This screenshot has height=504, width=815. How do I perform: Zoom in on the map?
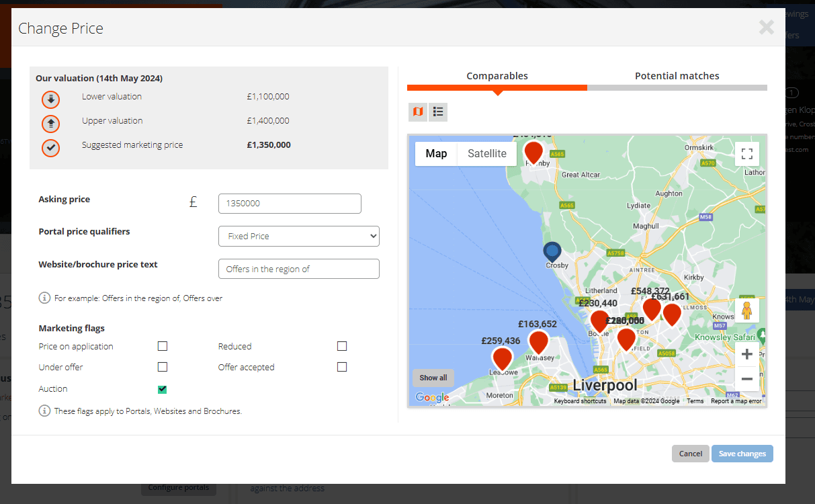[746, 354]
